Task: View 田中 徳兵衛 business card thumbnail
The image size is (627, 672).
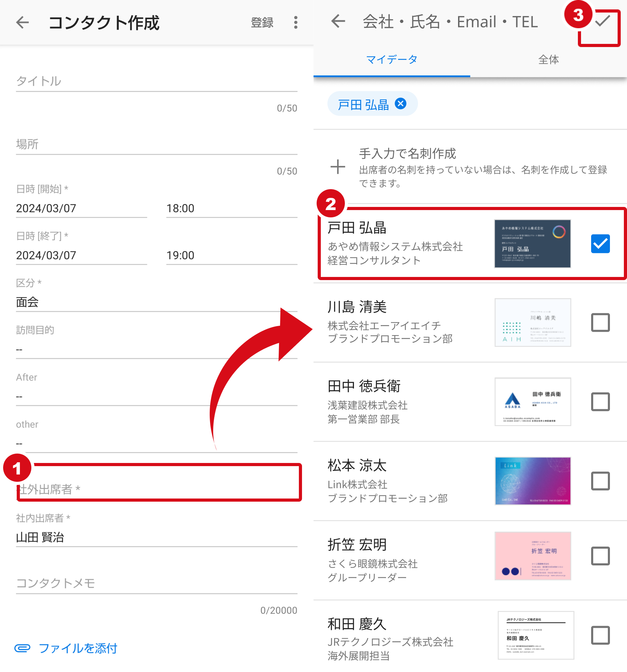Action: coord(533,402)
